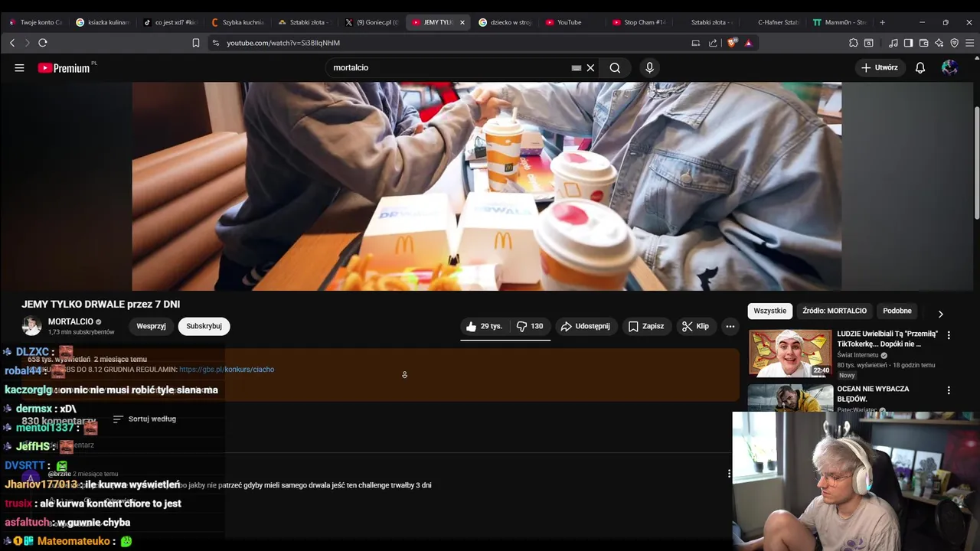Open the MORTALCIO channel avatar
Screen dimensions: 980x551
[x=31, y=326]
